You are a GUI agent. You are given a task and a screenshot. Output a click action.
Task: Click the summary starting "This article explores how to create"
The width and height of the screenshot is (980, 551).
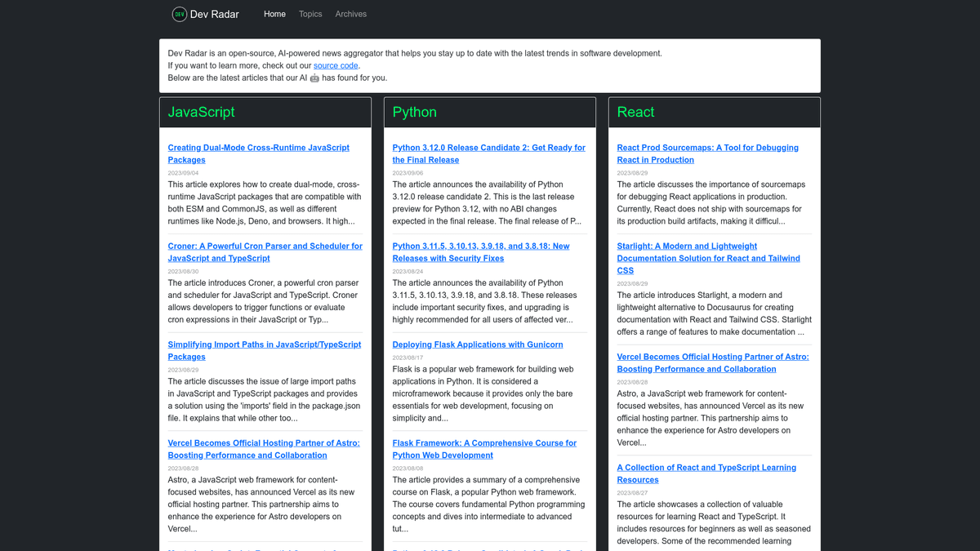point(265,203)
